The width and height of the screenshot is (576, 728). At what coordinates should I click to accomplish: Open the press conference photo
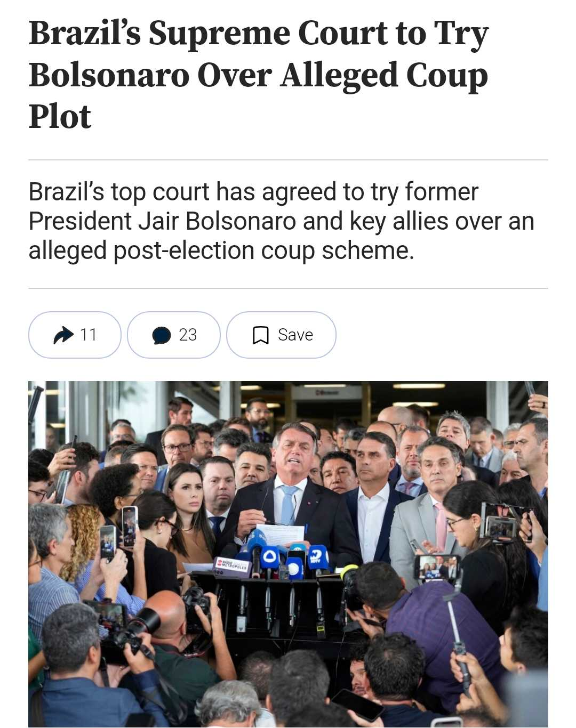click(288, 554)
